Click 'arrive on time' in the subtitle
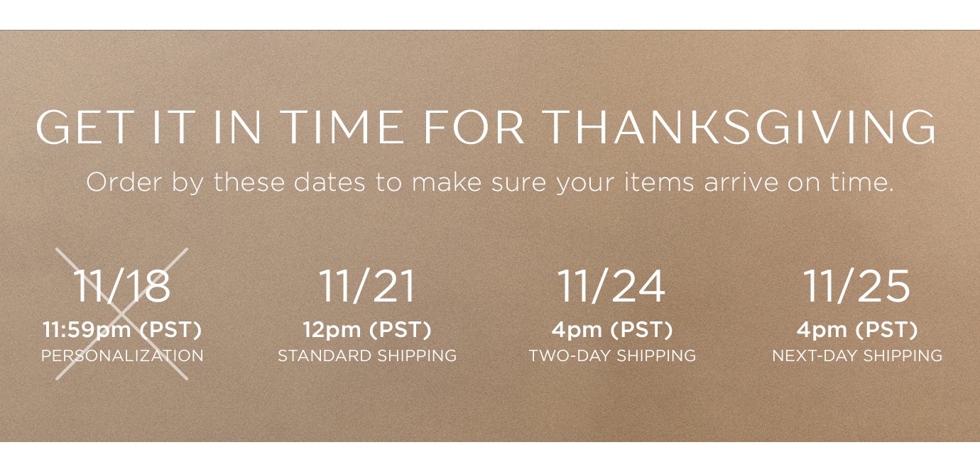 798,183
